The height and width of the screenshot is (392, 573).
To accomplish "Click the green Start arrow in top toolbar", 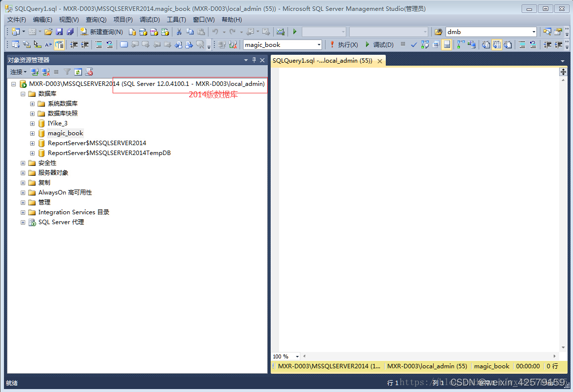I will tap(294, 32).
